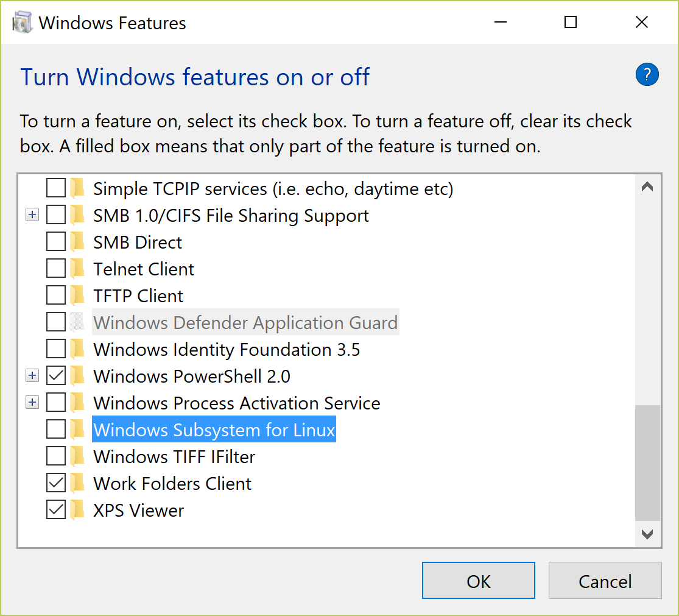Uncheck the Work Folders Client checkbox
The width and height of the screenshot is (679, 616).
(56, 483)
